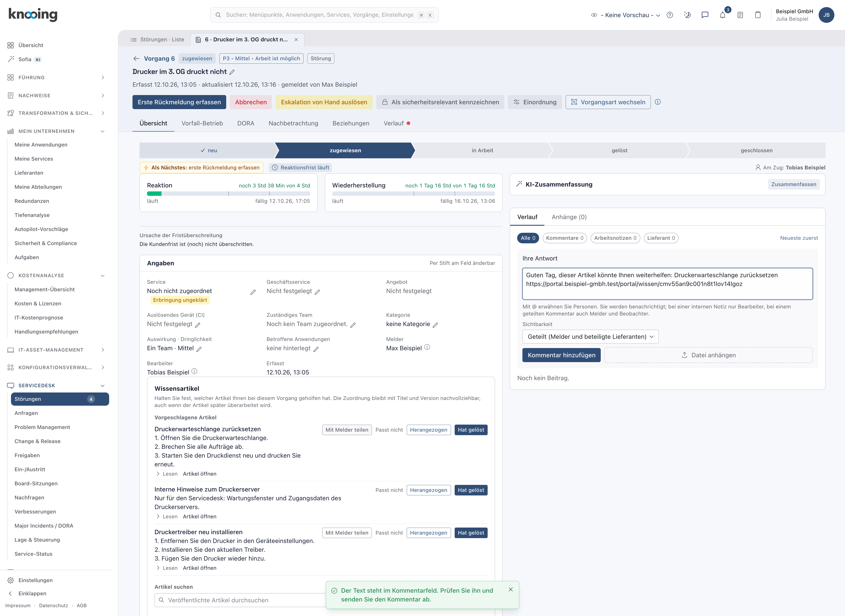Click the Wiederherstellung progress bar
Image resolution: width=845 pixels, height=616 pixels.
click(x=413, y=194)
